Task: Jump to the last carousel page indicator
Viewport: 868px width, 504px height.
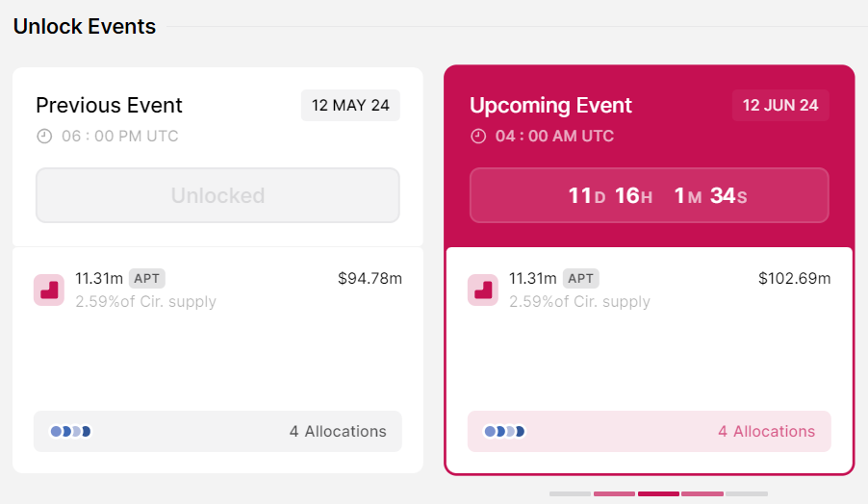Action: point(747,493)
